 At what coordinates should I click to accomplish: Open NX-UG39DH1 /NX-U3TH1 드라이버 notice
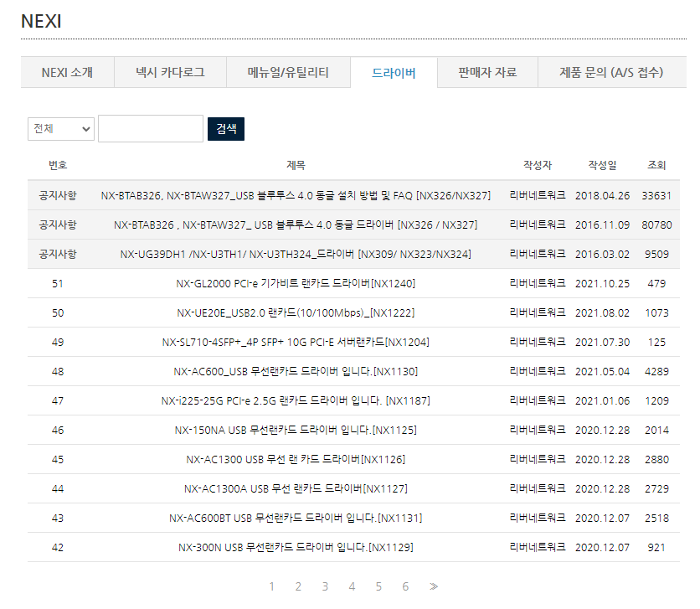click(296, 254)
